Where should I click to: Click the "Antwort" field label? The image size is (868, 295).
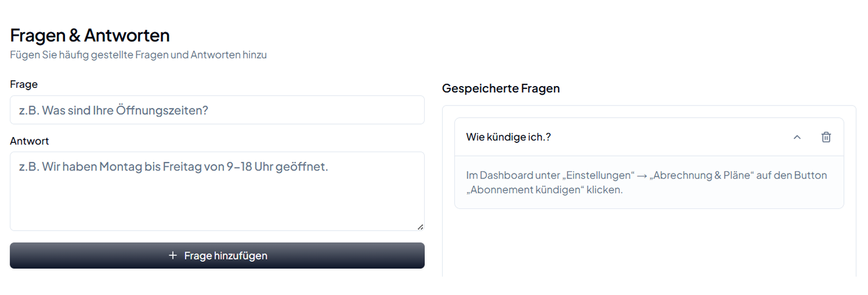click(29, 141)
